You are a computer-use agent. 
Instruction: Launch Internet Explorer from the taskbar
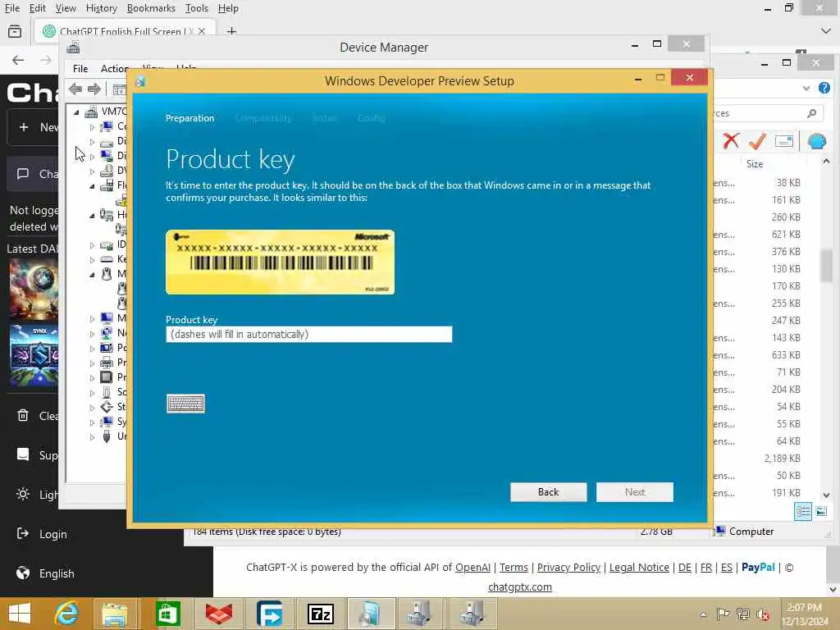tap(66, 614)
